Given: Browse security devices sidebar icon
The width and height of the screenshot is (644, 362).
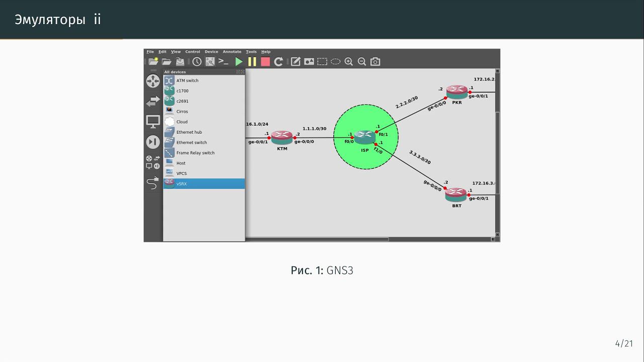Looking at the screenshot, I should point(153,142).
